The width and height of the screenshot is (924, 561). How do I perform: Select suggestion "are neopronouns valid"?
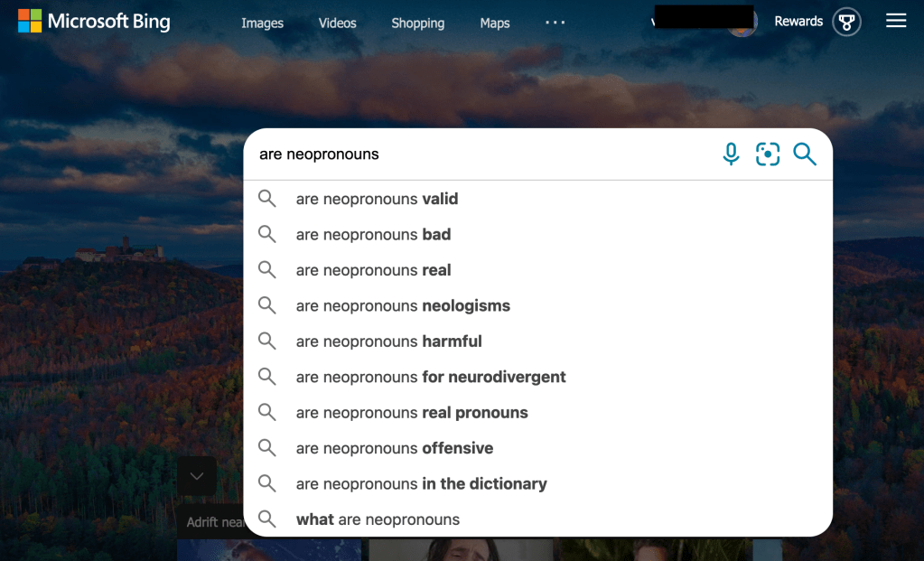pyautogui.click(x=377, y=199)
